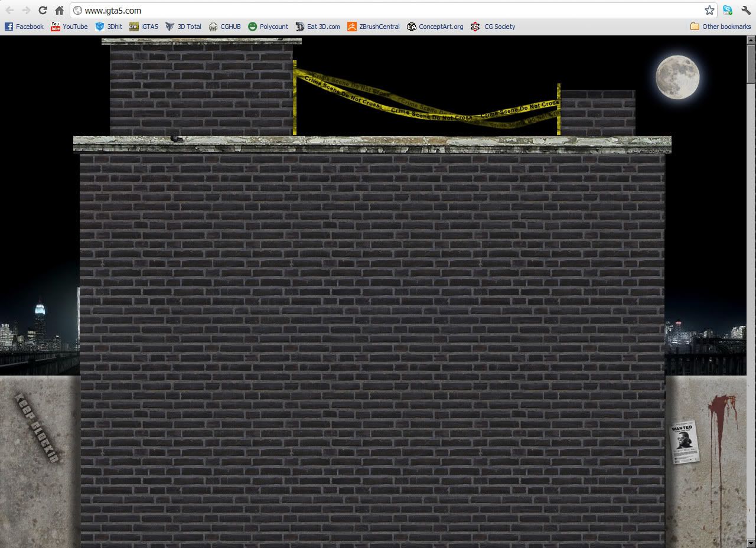Click the Skype extension icon

click(728, 11)
